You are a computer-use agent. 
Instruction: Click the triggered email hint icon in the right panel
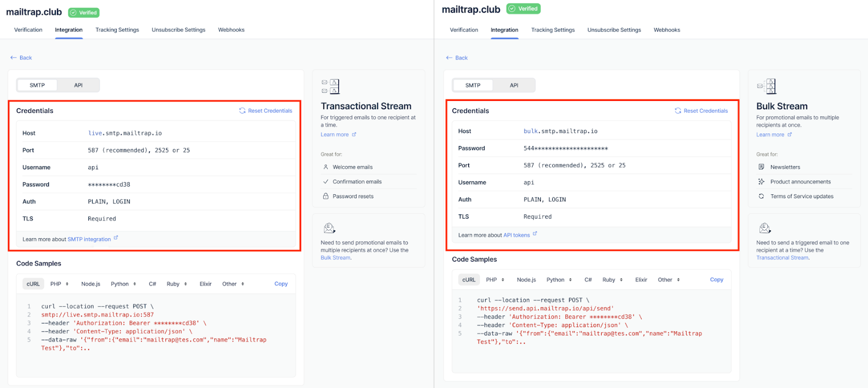click(x=765, y=228)
